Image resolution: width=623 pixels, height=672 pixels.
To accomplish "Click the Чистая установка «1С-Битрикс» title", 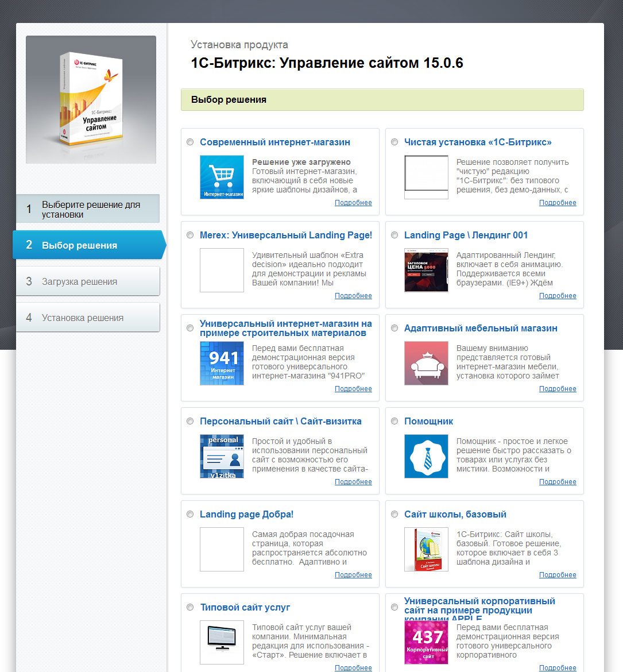I will [x=478, y=142].
